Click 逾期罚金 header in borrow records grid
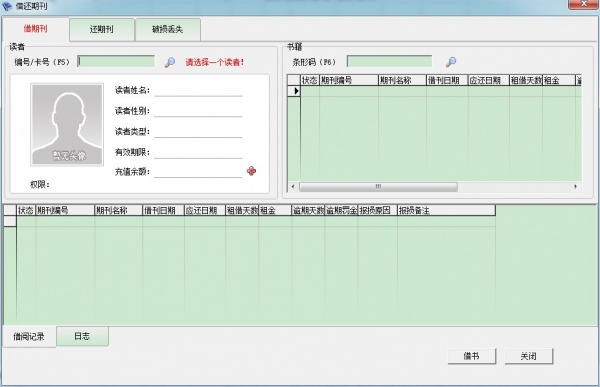The width and height of the screenshot is (600, 387). [x=341, y=211]
